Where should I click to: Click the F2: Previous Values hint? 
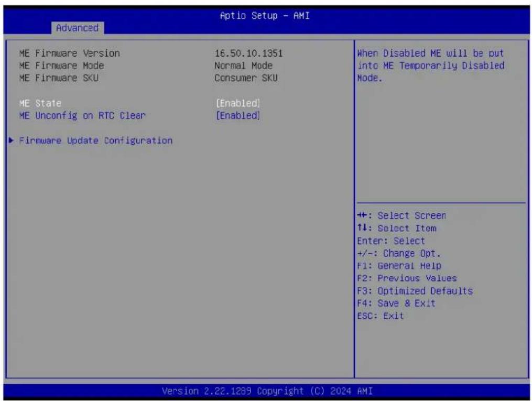coord(407,278)
